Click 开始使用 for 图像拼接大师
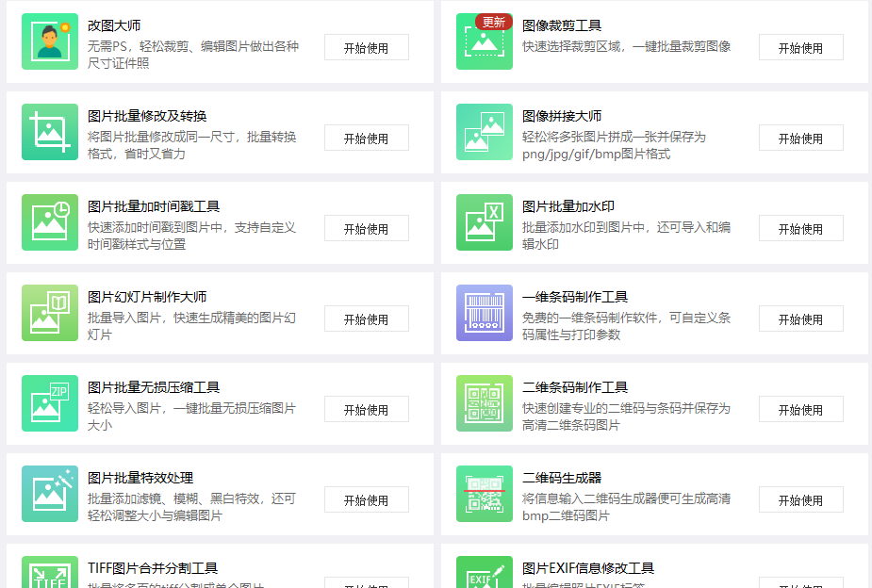 point(800,139)
